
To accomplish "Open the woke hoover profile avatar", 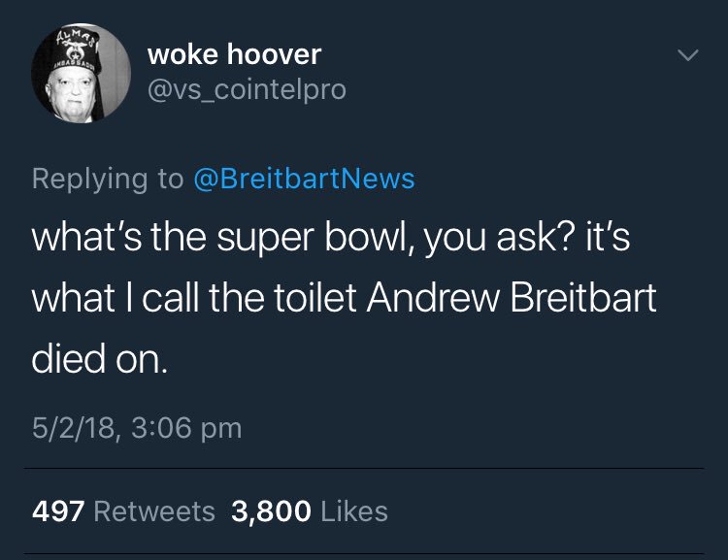I will pos(81,74).
